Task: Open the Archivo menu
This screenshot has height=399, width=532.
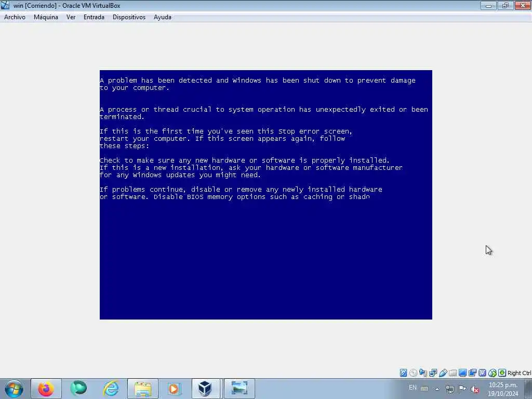Action: pyautogui.click(x=15, y=17)
